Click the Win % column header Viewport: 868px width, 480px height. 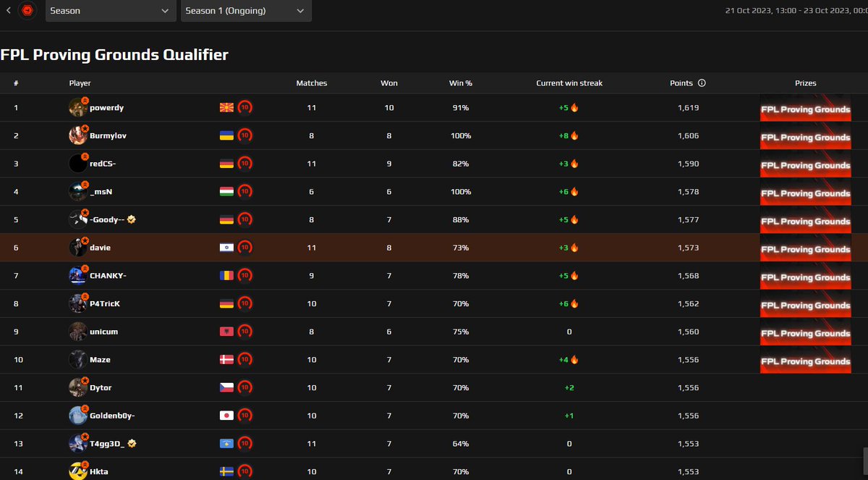tap(461, 83)
